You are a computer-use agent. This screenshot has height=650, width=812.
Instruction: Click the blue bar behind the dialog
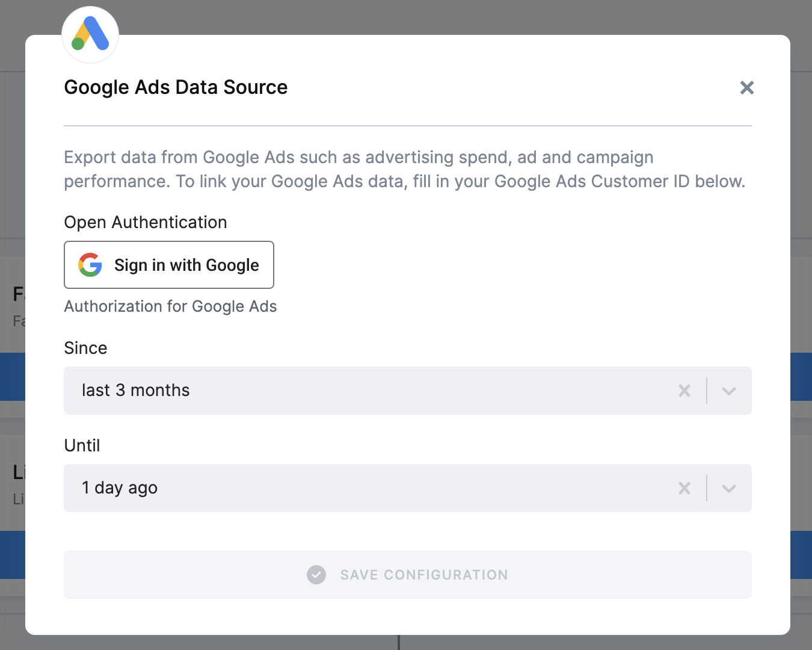12,376
